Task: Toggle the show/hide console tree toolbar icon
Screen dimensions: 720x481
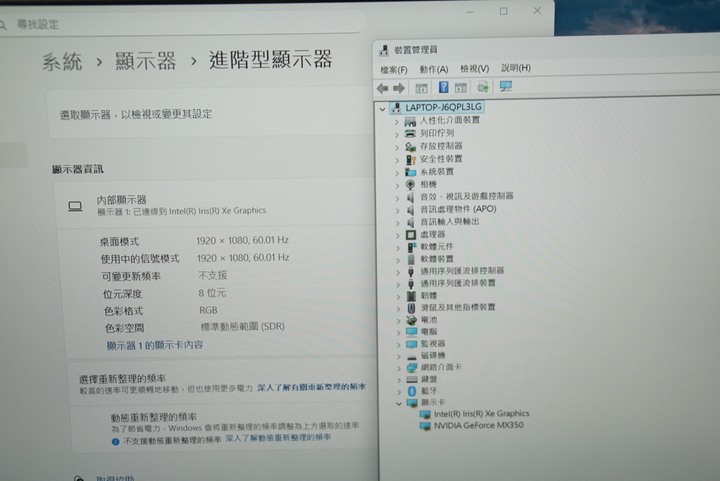Action: click(x=421, y=88)
